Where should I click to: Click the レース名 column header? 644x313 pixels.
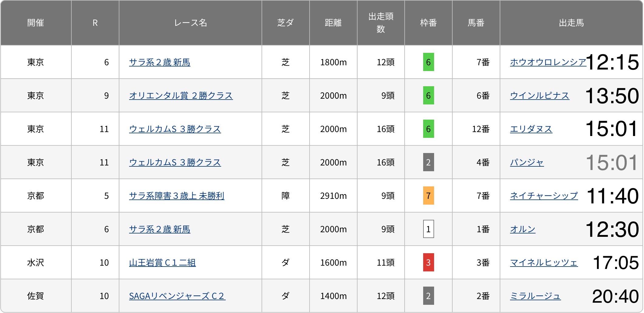tap(190, 23)
